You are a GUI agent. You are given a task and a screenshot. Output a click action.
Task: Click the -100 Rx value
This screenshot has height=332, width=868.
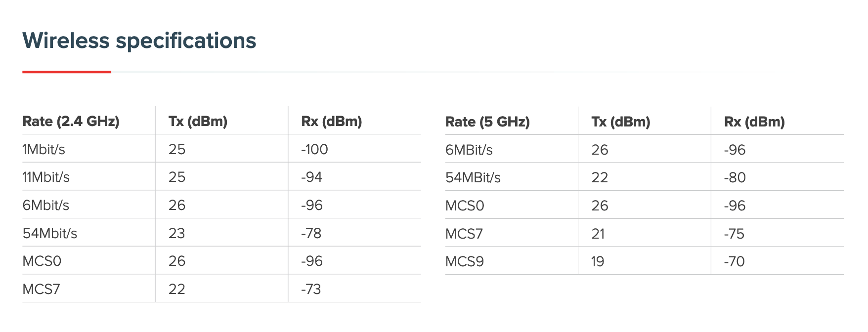click(x=314, y=149)
